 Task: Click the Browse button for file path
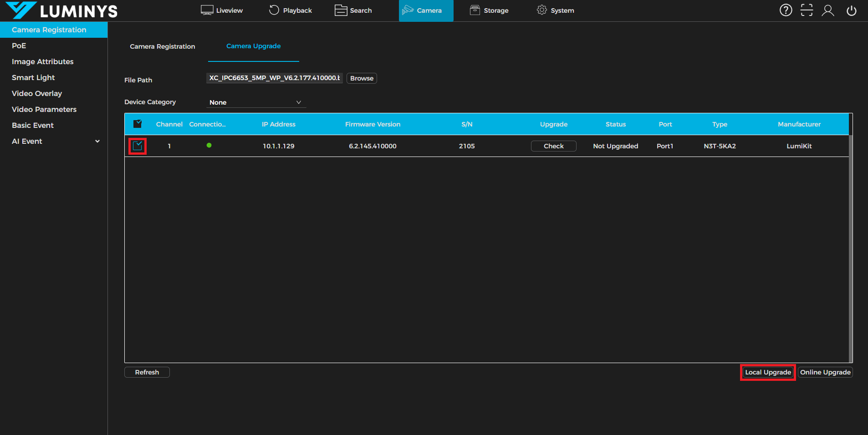click(x=362, y=78)
